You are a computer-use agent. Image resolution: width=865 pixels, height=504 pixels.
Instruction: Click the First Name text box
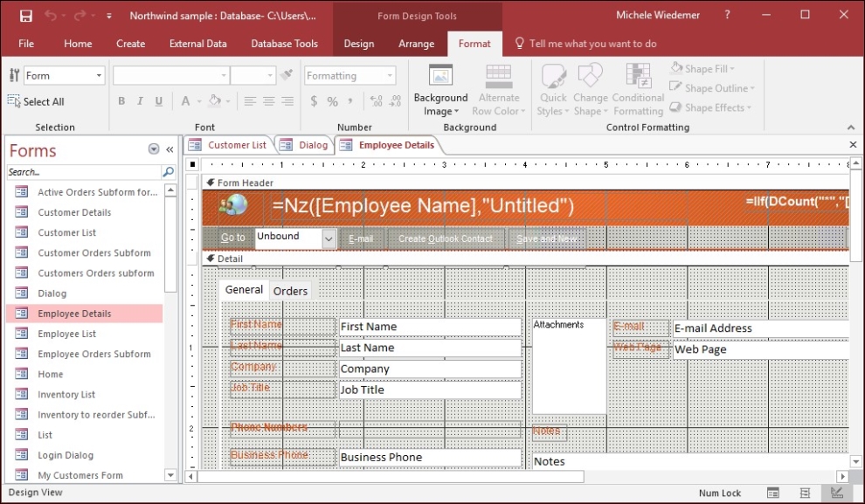pos(430,327)
